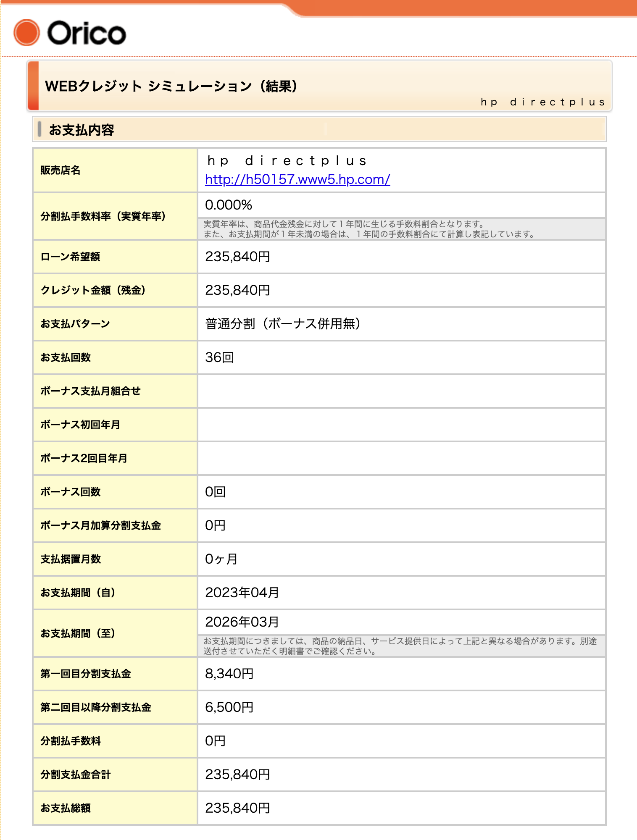The width and height of the screenshot is (637, 840).
Task: Click the ボーナス回数 value 0回
Action: tap(215, 492)
